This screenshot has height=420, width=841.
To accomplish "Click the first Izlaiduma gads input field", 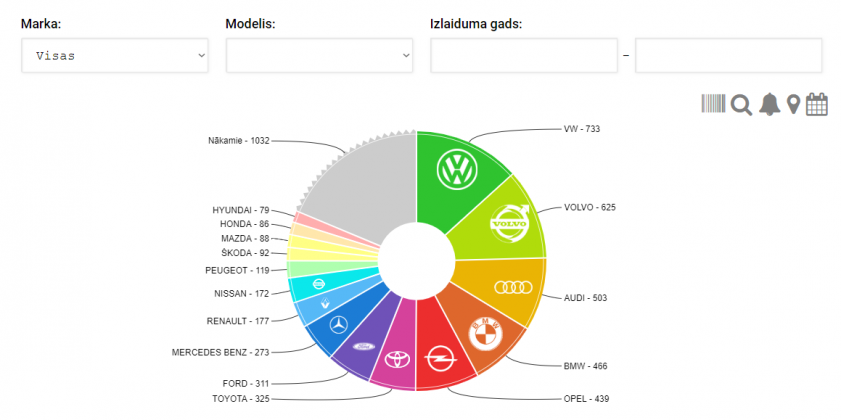I will pos(524,56).
